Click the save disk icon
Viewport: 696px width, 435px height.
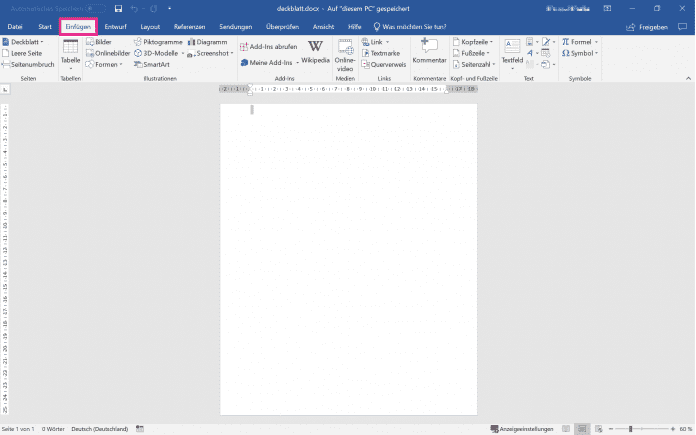[118, 8]
